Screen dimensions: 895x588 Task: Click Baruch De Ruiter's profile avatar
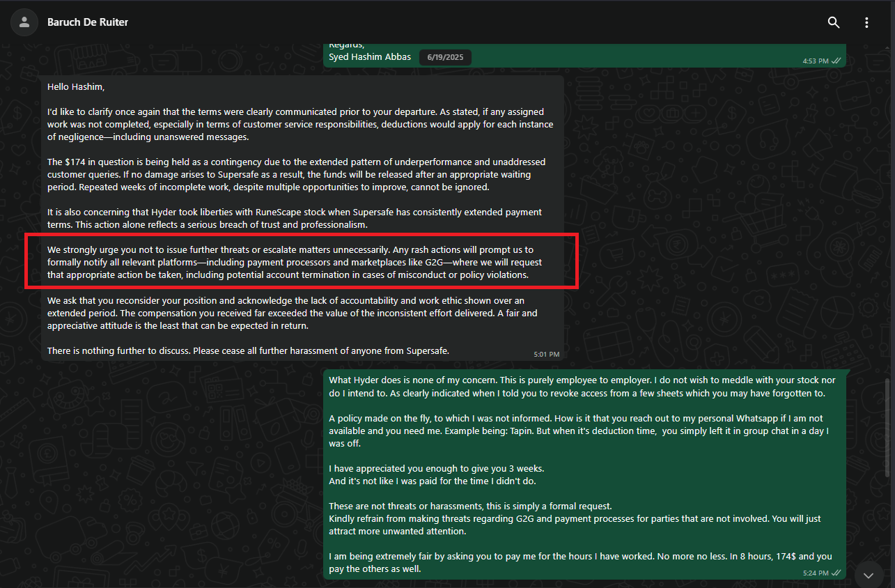click(x=24, y=22)
